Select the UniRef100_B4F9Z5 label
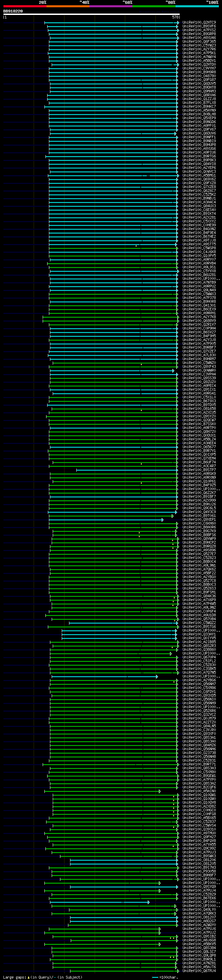This screenshot has height=980, width=222. 199,485
